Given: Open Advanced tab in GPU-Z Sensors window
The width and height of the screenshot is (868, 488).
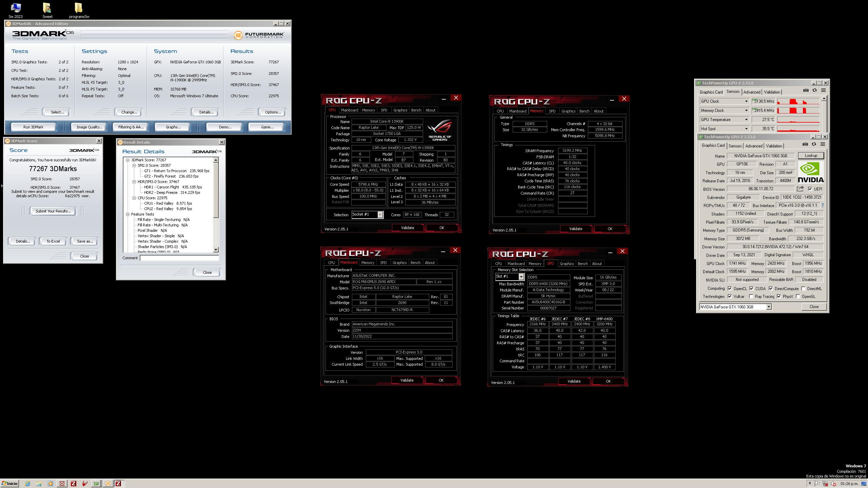Looking at the screenshot, I should click(x=752, y=92).
